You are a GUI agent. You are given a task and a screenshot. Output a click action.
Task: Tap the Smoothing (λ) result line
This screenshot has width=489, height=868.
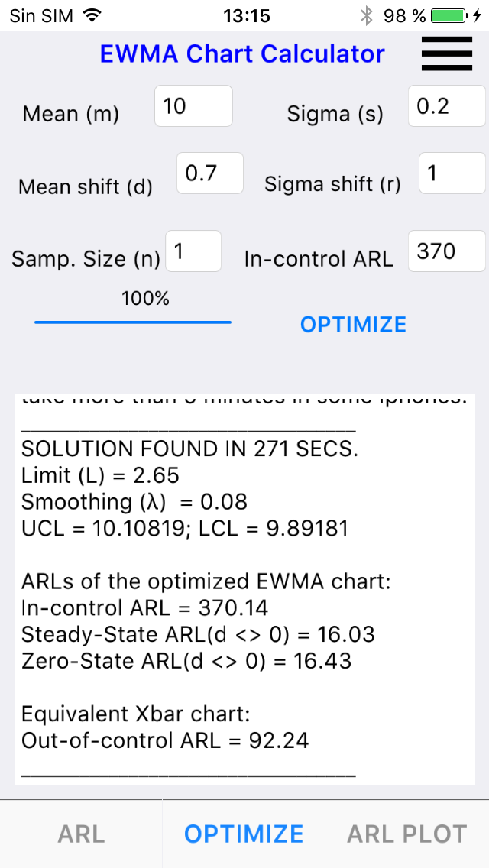[x=134, y=502]
